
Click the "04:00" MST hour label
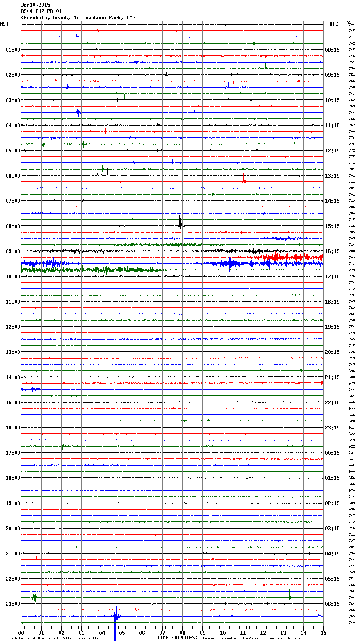(x=13, y=126)
